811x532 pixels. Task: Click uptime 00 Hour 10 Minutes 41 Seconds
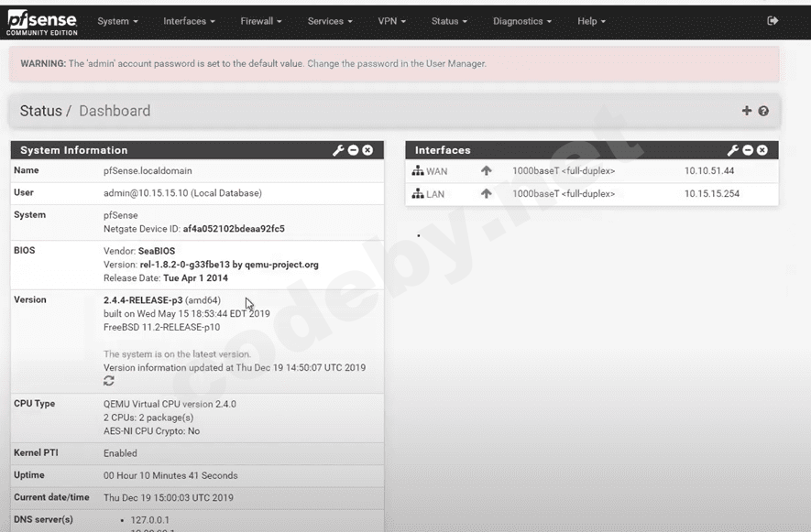point(170,475)
